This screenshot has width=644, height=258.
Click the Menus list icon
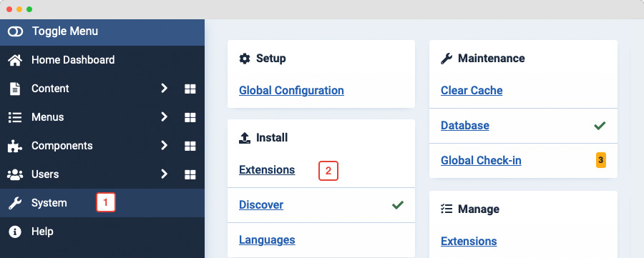click(x=15, y=117)
